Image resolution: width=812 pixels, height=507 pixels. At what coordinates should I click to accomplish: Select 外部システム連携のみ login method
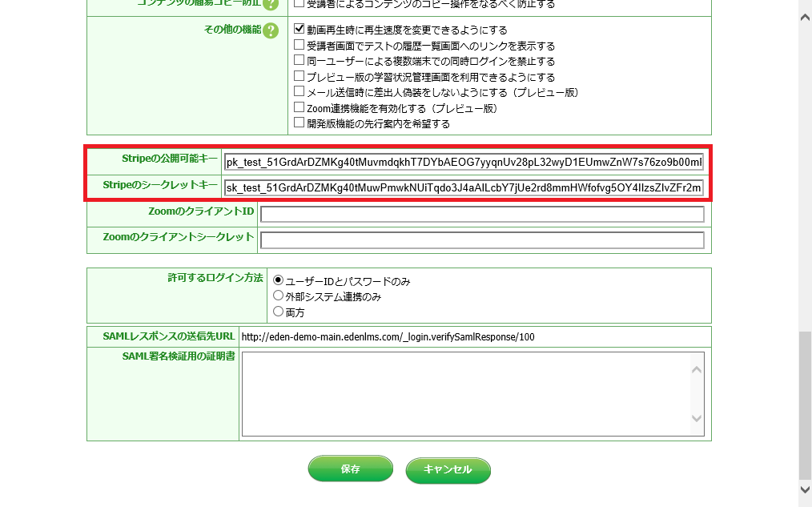(278, 296)
